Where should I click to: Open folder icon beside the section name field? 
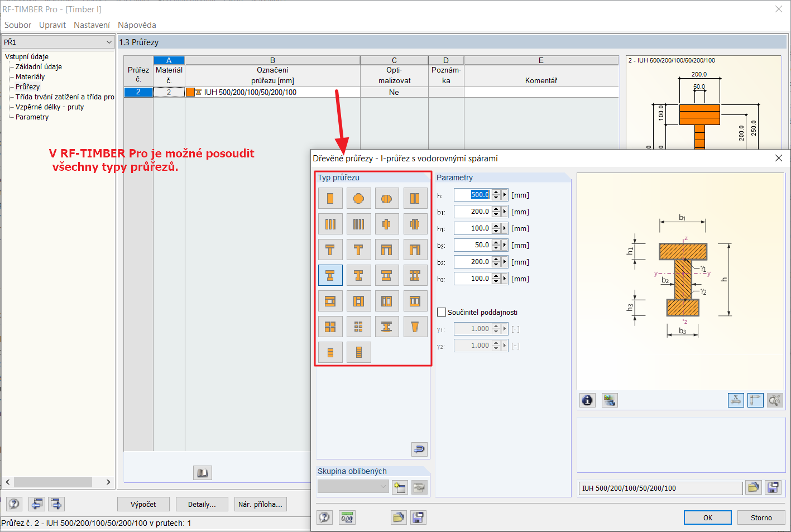[754, 487]
